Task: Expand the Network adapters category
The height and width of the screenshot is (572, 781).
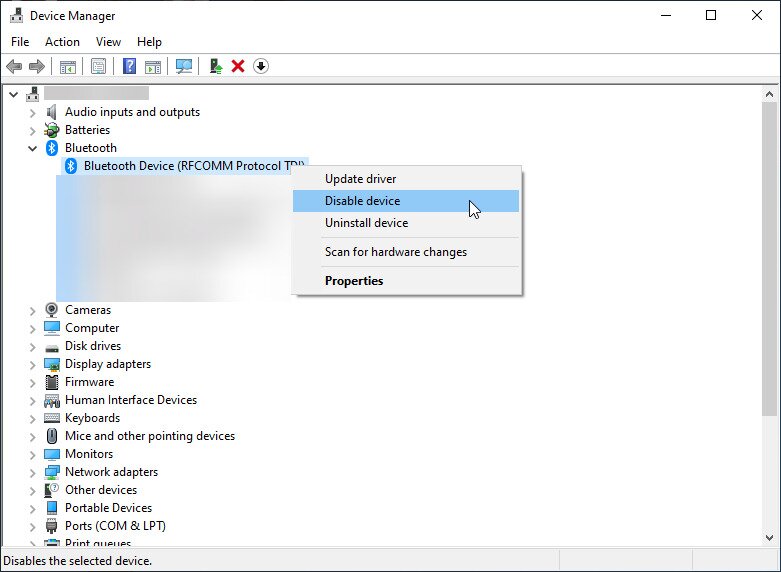Action: tap(33, 472)
